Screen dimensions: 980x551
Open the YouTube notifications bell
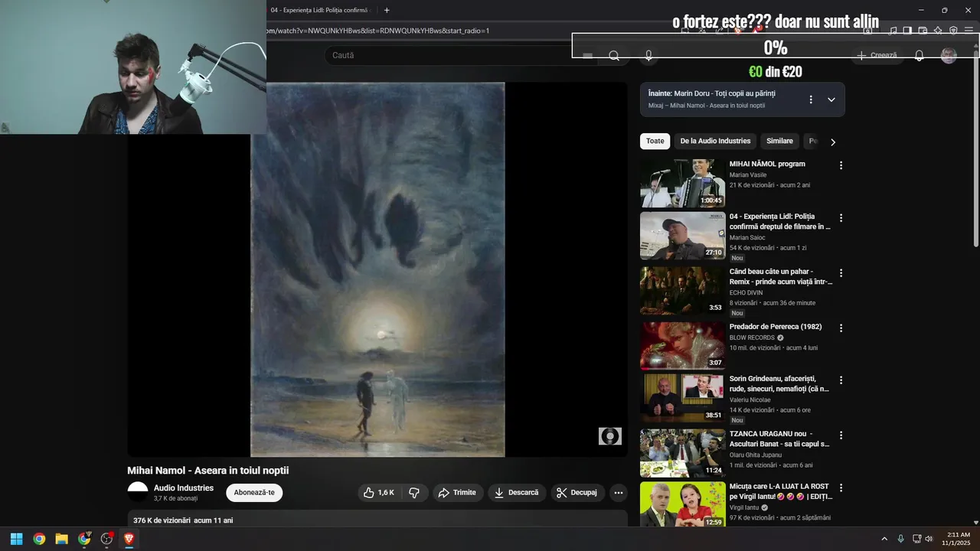point(920,55)
